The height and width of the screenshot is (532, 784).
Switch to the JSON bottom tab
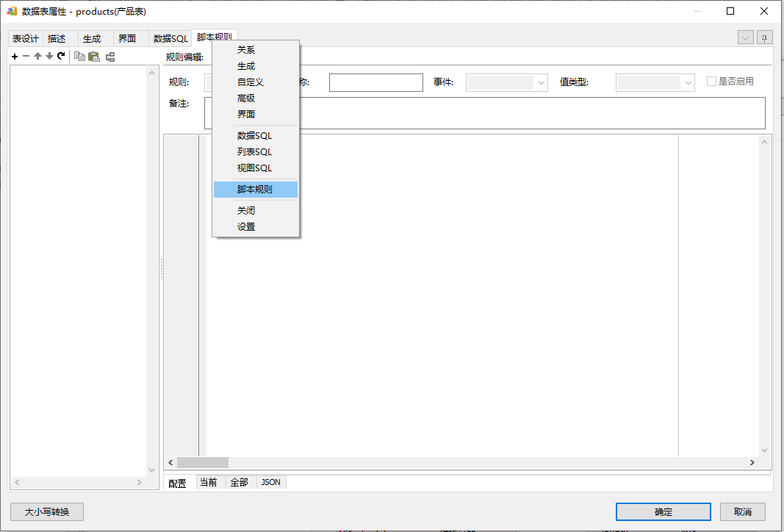coord(271,483)
